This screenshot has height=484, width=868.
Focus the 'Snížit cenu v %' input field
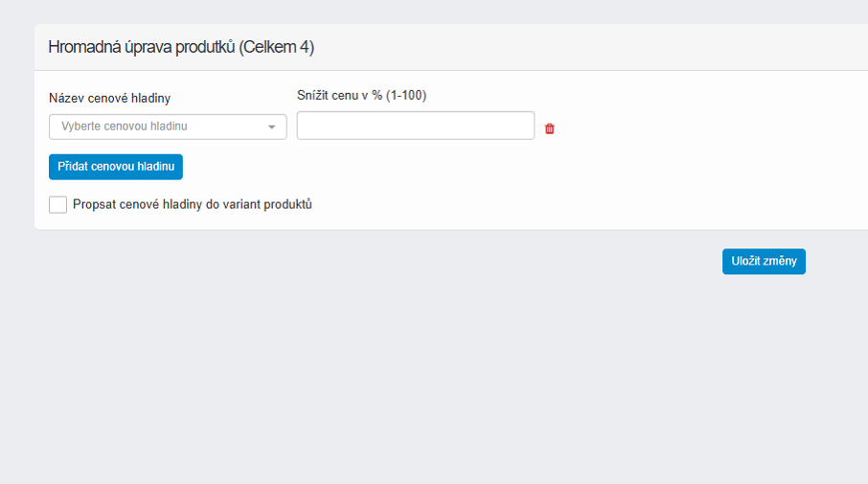pyautogui.click(x=415, y=126)
